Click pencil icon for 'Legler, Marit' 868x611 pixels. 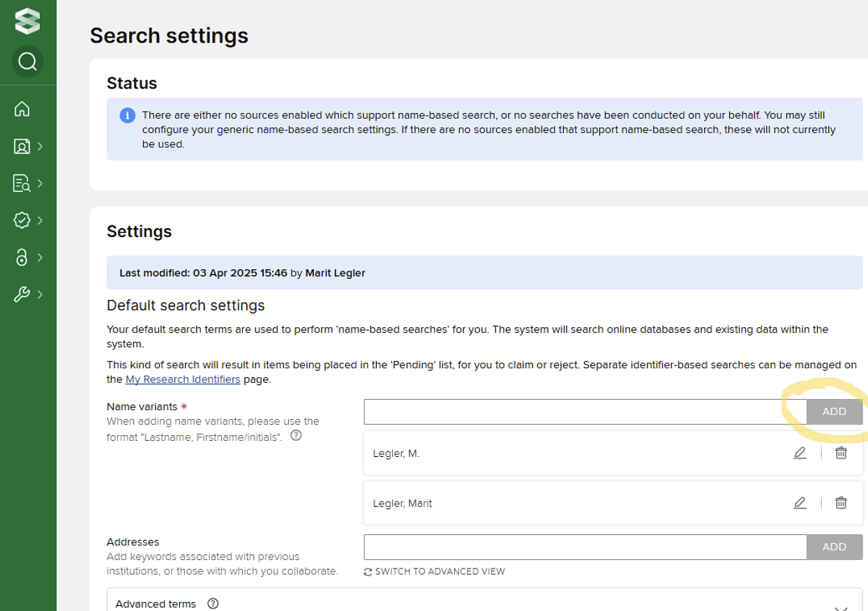pos(800,503)
